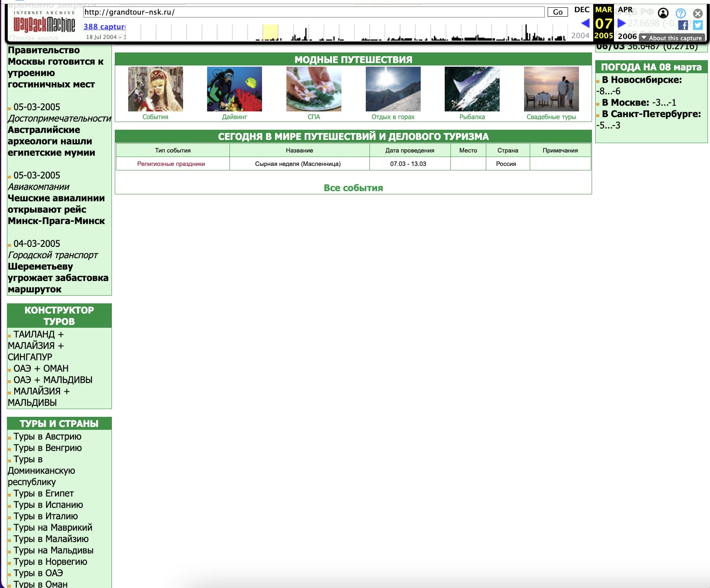The width and height of the screenshot is (710, 588).
Task: Click the Городской транспорт category label
Action: (x=53, y=255)
